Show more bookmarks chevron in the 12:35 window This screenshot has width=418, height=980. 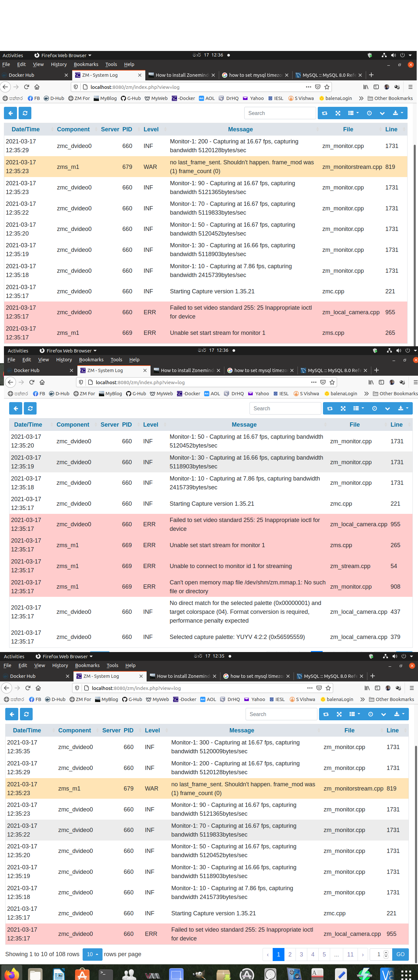coord(362,699)
